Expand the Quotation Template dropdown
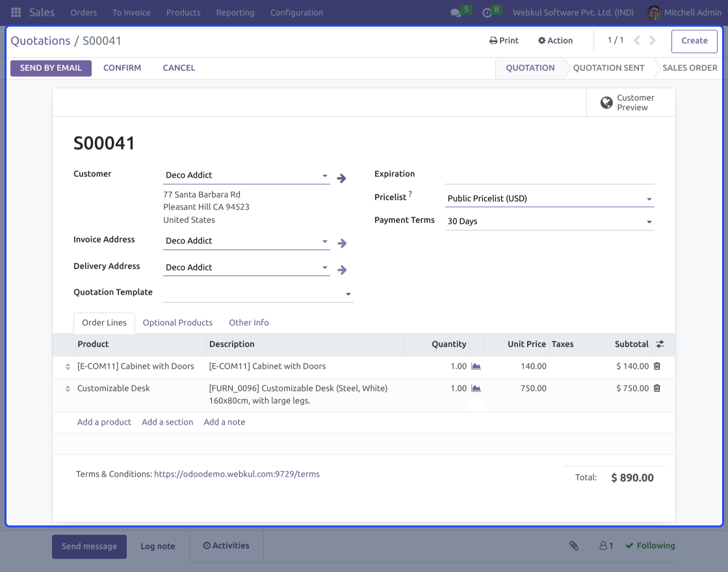Image resolution: width=728 pixels, height=572 pixels. coord(348,294)
